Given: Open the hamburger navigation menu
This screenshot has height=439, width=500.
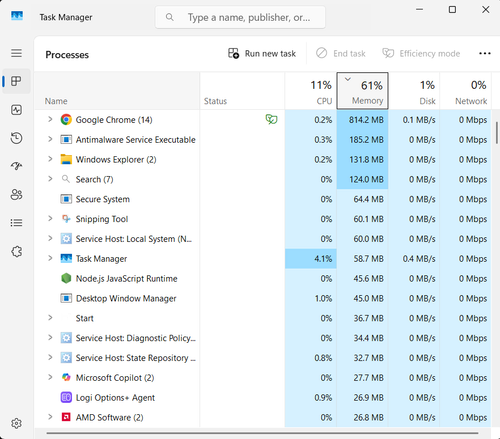Looking at the screenshot, I should [16, 53].
